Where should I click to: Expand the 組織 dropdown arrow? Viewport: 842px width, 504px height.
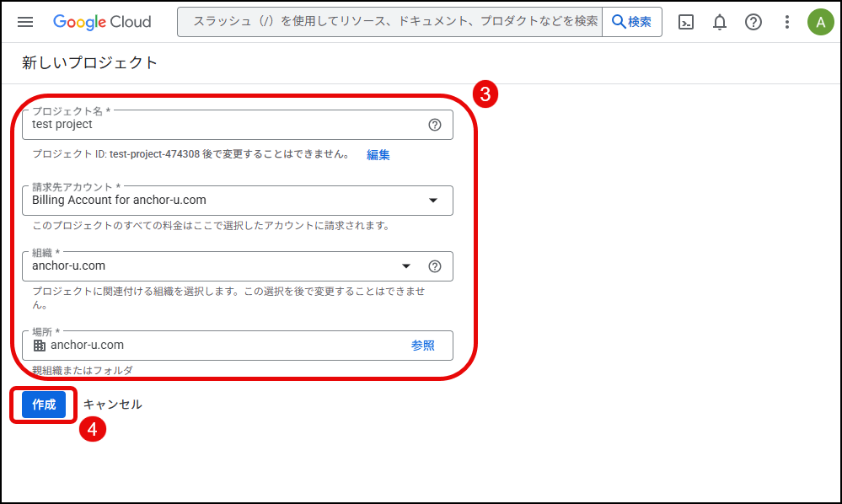click(406, 266)
